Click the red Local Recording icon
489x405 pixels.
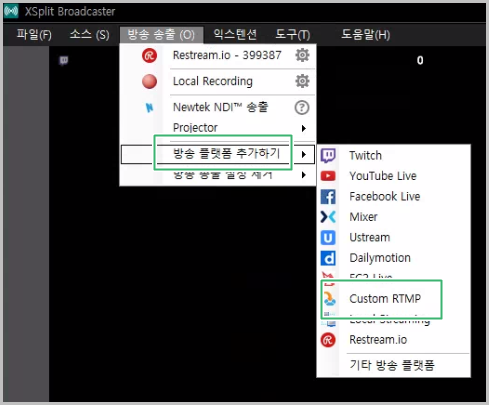149,81
